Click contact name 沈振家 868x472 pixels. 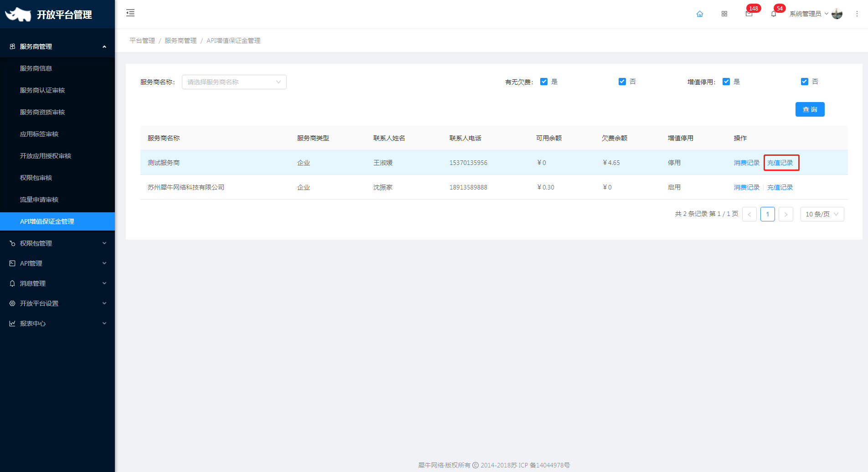(383, 187)
